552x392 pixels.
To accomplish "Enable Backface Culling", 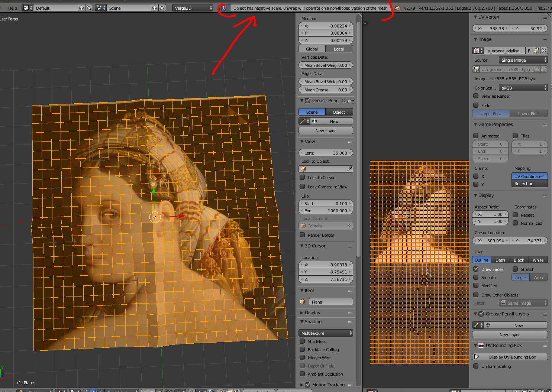I will pos(302,349).
